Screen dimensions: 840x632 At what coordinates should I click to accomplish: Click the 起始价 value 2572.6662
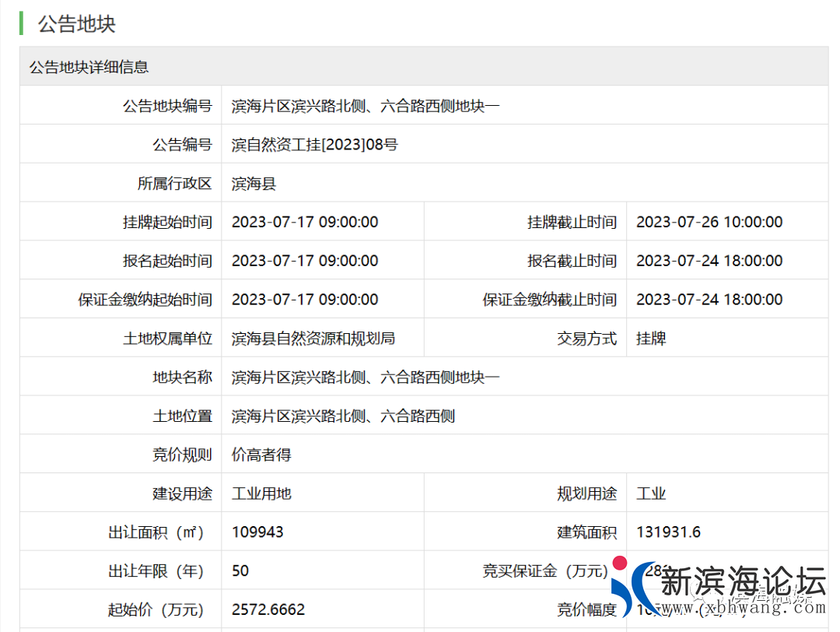[x=268, y=609]
